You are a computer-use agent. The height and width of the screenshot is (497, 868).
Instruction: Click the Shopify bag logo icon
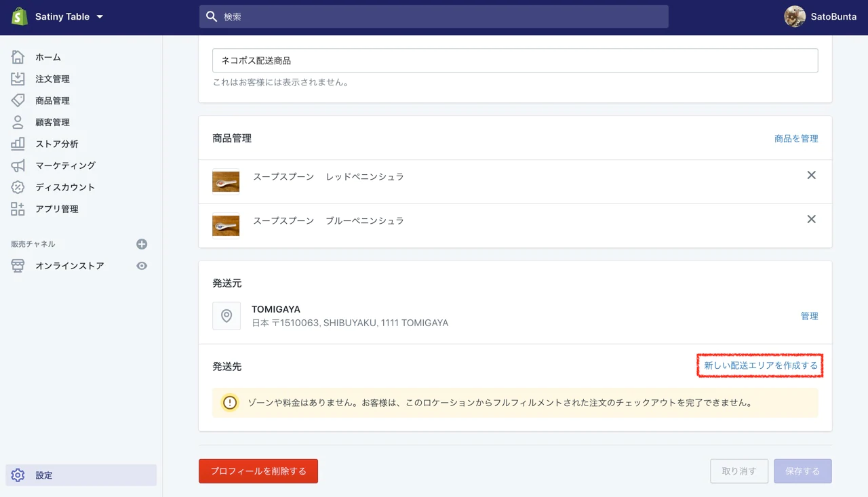click(19, 16)
